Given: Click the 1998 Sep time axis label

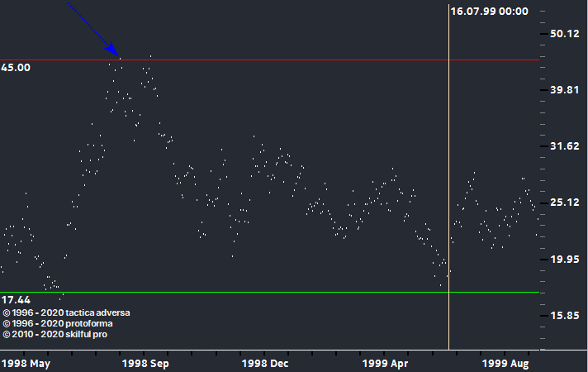Looking at the screenshot, I should coord(145,363).
